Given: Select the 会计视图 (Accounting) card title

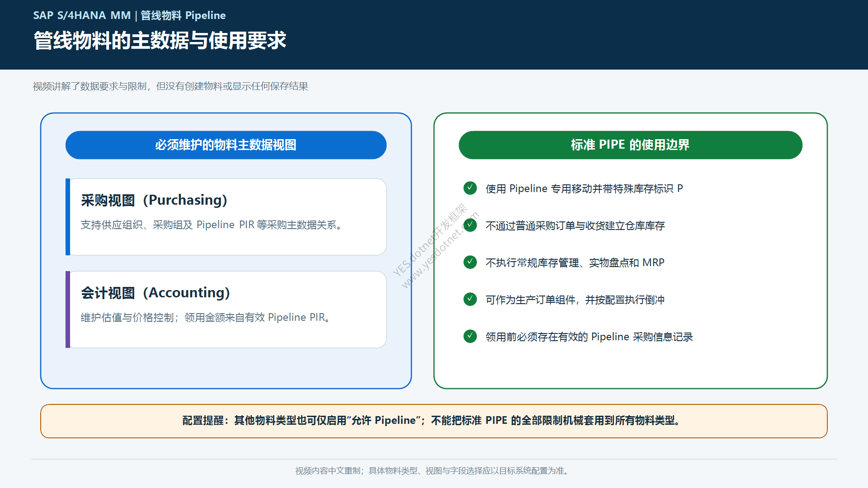Looking at the screenshot, I should pyautogui.click(x=156, y=293).
